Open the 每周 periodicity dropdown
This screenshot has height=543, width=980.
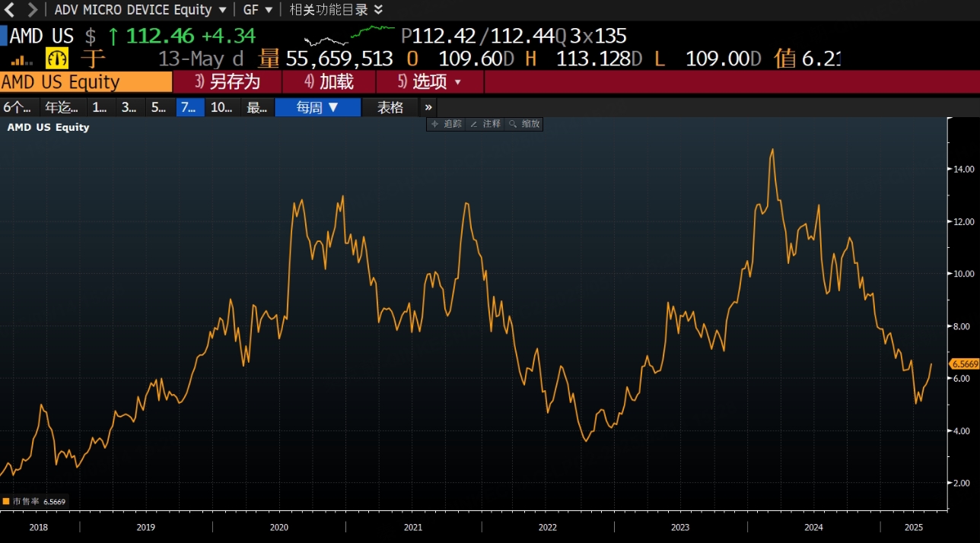(317, 107)
